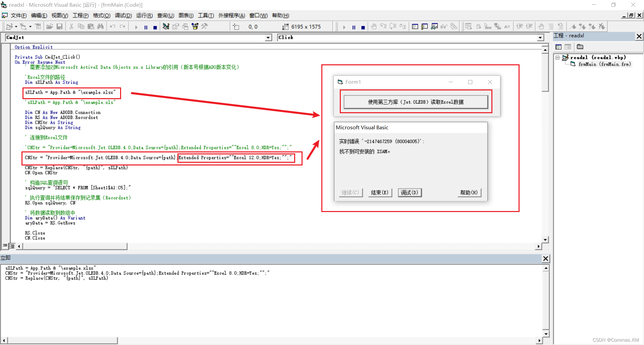Click the Quick Watch glasses icon
Viewport: 644px width, 345px height.
tap(444, 26)
